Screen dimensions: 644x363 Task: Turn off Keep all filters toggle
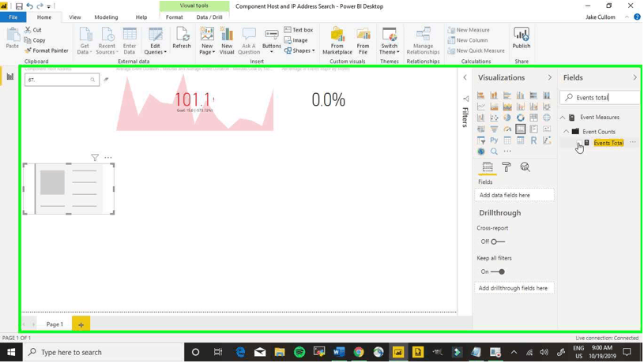tap(497, 271)
